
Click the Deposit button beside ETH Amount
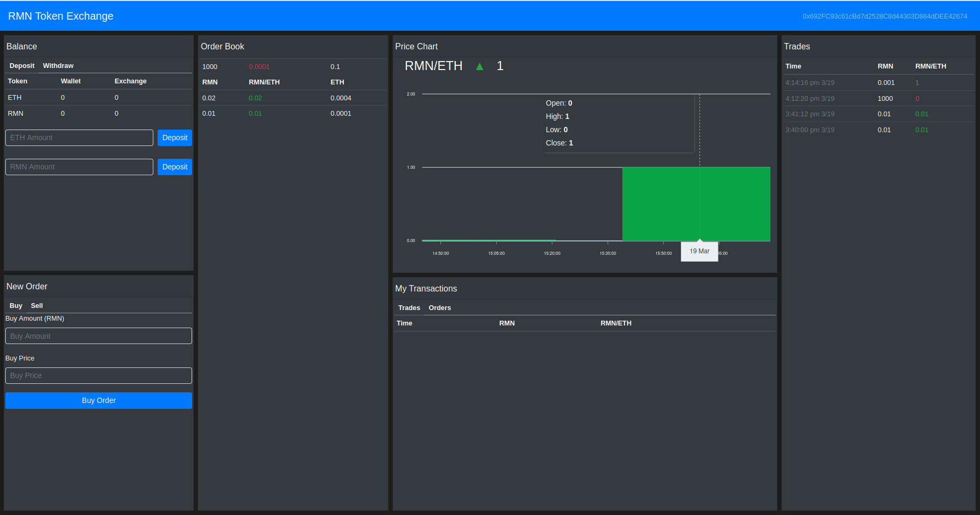tap(175, 138)
